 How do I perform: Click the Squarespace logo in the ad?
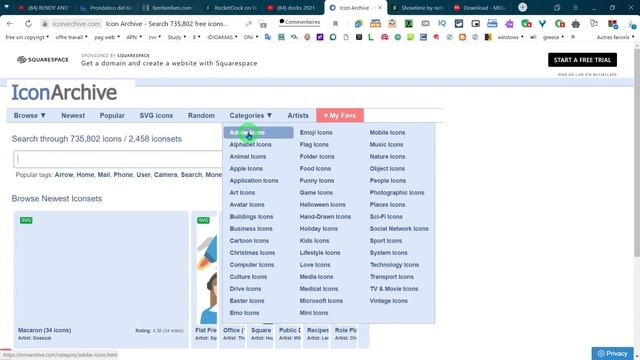pos(43,60)
